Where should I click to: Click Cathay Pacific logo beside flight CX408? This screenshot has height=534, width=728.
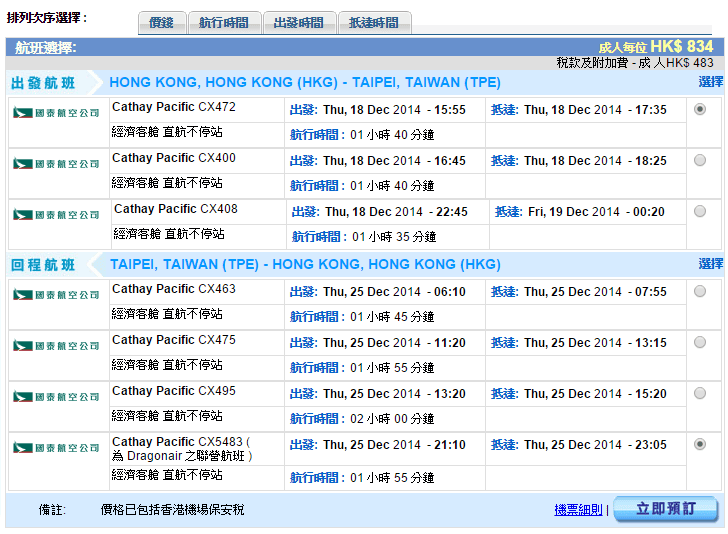click(56, 214)
